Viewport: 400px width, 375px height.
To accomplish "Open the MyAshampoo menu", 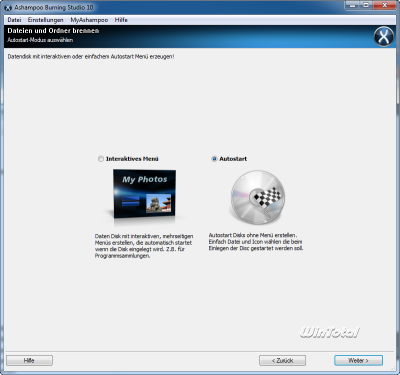I will tap(89, 20).
